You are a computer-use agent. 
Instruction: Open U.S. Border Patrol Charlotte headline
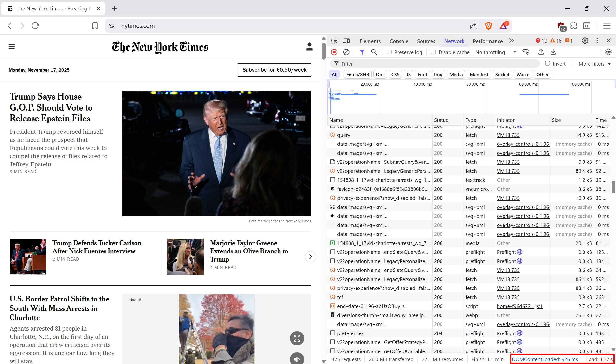pyautogui.click(x=59, y=308)
